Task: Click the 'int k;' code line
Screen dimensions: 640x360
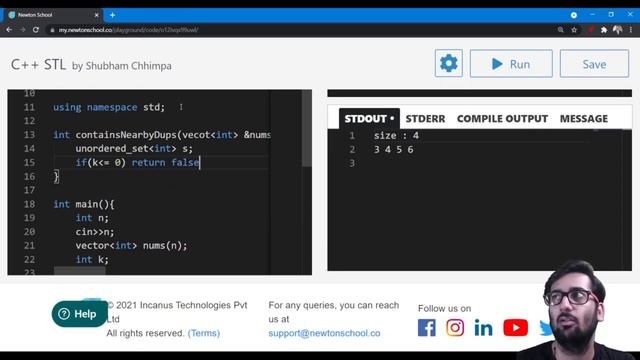Action: tap(92, 260)
